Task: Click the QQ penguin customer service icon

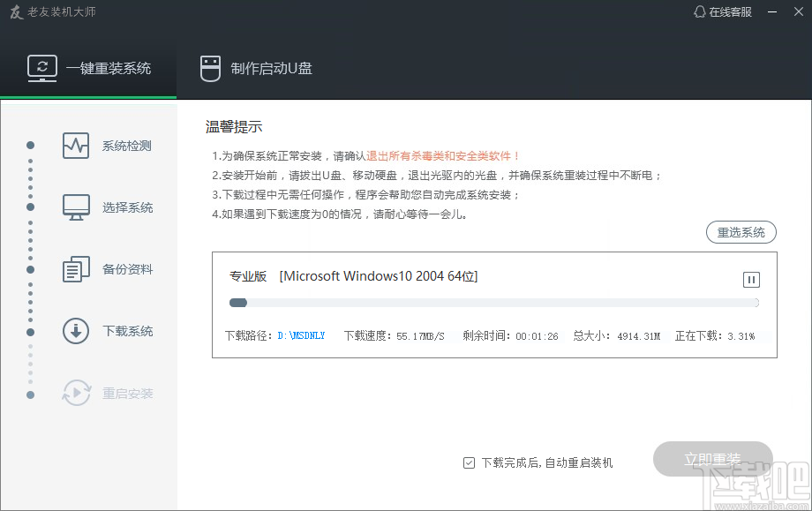Action: 700,12
